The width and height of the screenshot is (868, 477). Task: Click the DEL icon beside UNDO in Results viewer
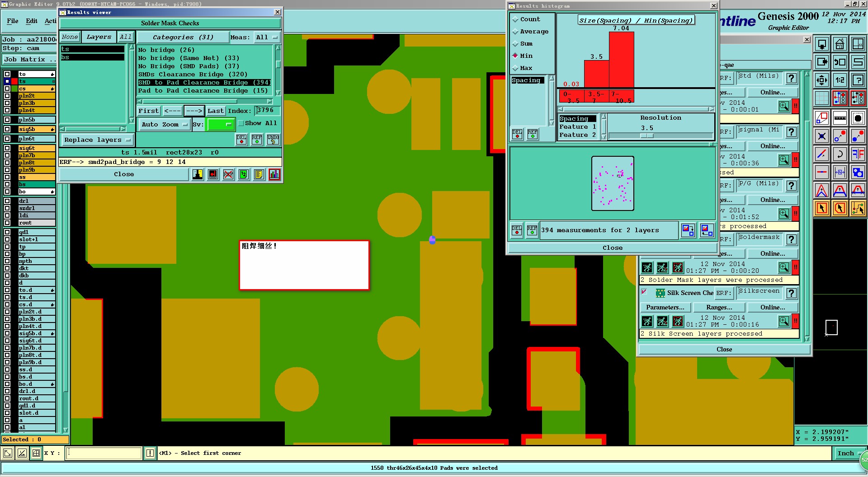coord(241,139)
